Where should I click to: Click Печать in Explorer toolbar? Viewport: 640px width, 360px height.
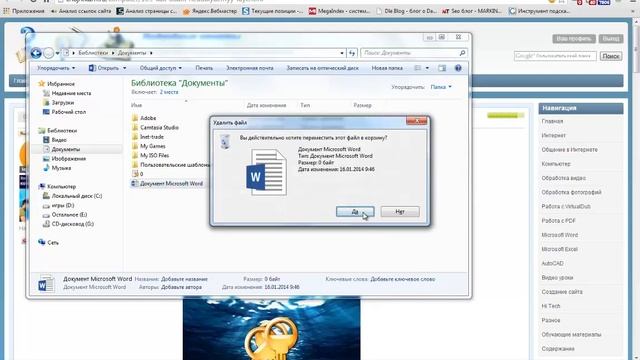tap(204, 68)
